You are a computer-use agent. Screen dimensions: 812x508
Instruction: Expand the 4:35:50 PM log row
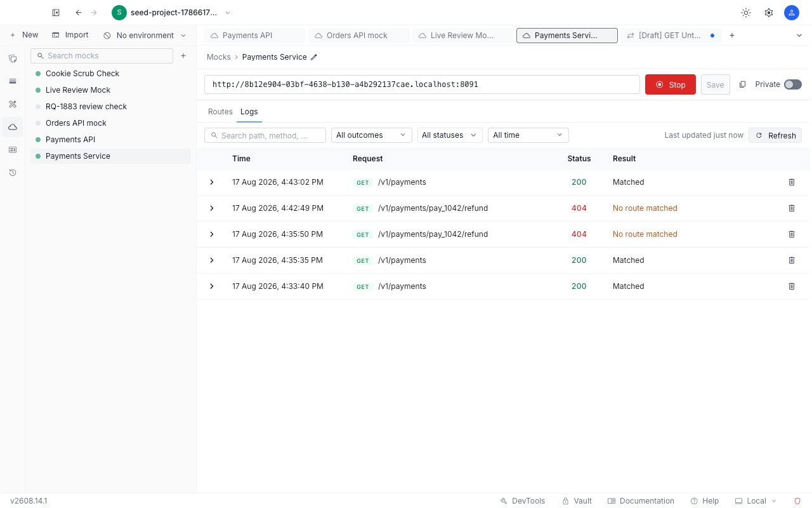tap(212, 234)
